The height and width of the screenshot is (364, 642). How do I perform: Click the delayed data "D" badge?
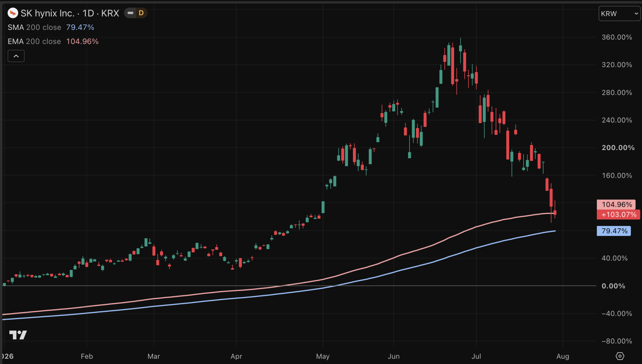pyautogui.click(x=141, y=13)
